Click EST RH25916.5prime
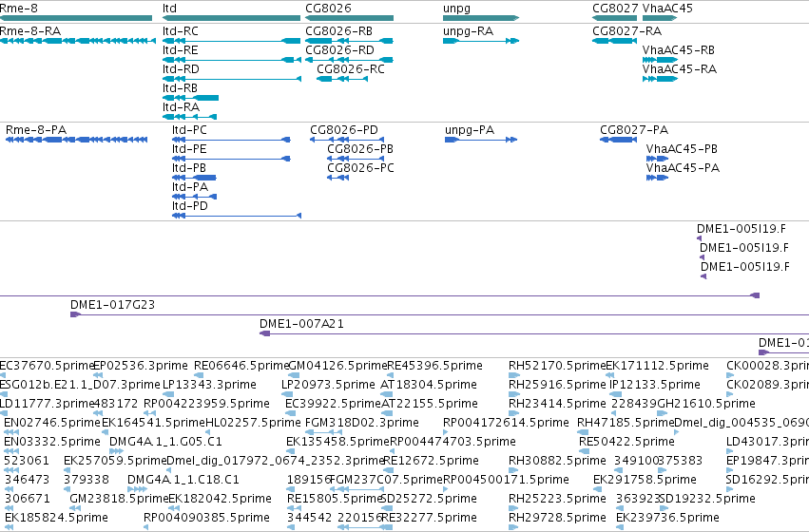Image resolution: width=809 pixels, height=532 pixels. click(x=514, y=394)
